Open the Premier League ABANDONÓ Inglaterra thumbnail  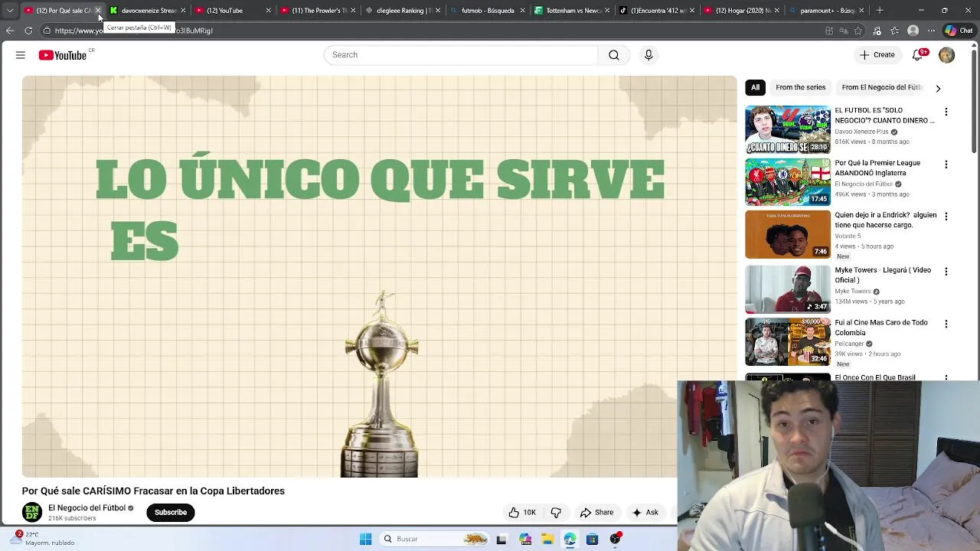(x=787, y=182)
